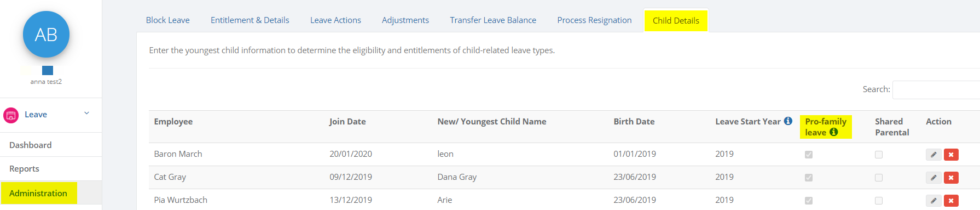Collapse the Leave menu chevron
The width and height of the screenshot is (980, 210).
pos(86,113)
